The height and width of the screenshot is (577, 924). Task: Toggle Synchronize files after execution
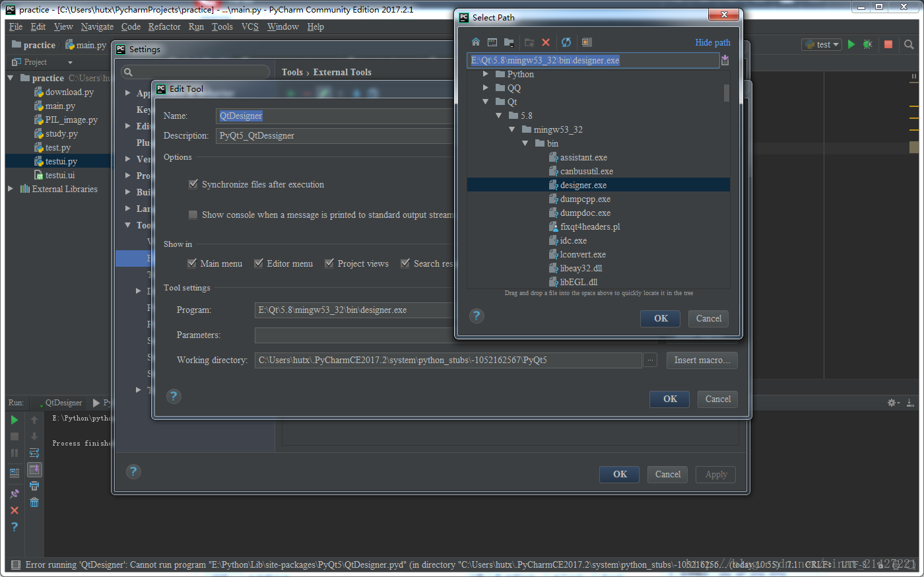point(193,184)
